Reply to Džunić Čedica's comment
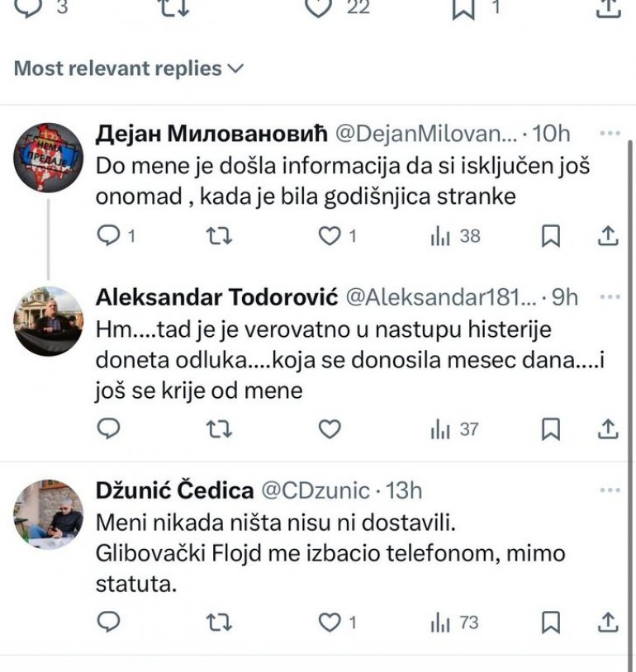The image size is (636, 672). 109,622
